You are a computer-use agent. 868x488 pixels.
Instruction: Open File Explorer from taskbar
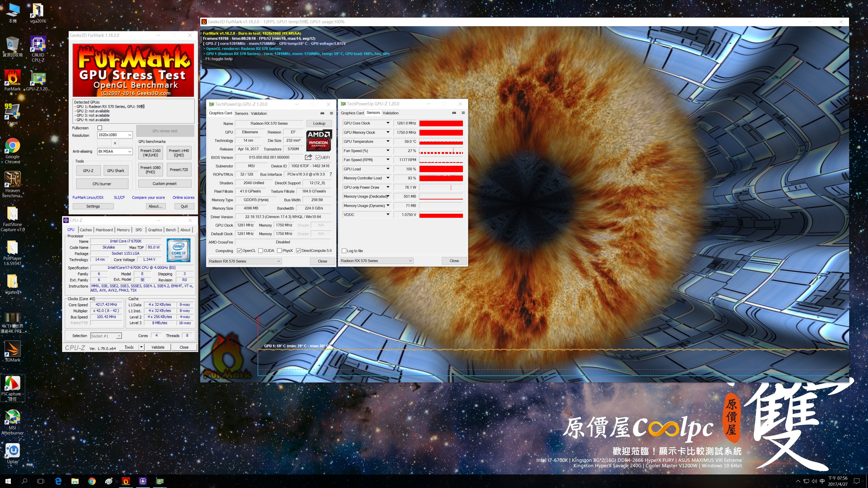pos(75,481)
